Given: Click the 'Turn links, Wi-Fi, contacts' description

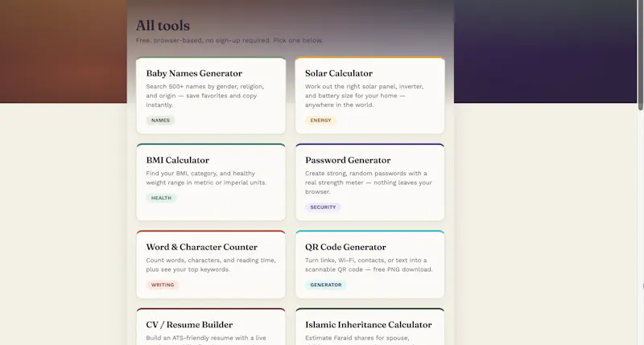Looking at the screenshot, I should point(369,265).
